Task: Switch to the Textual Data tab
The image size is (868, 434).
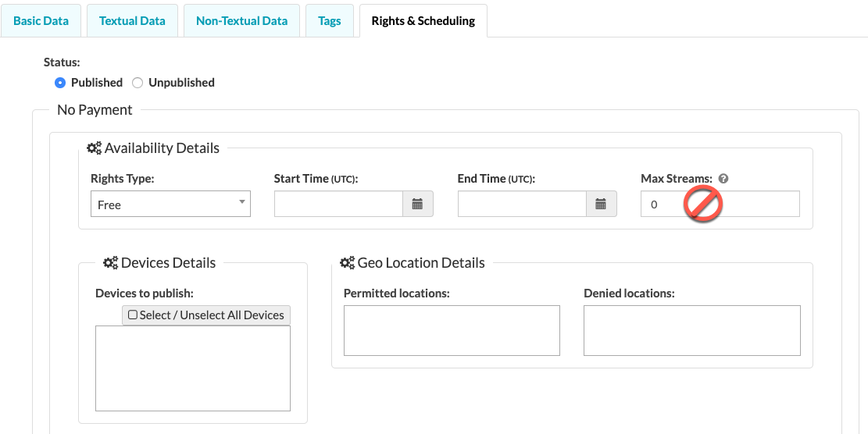Action: coord(132,21)
